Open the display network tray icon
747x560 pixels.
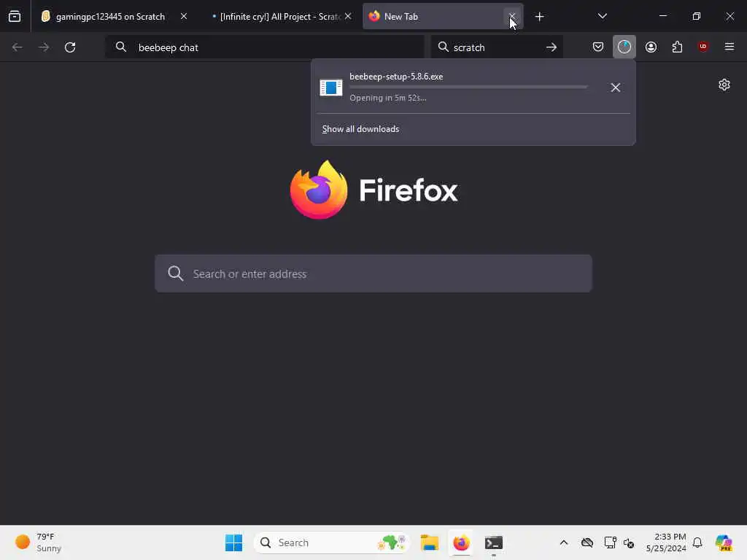point(610,542)
